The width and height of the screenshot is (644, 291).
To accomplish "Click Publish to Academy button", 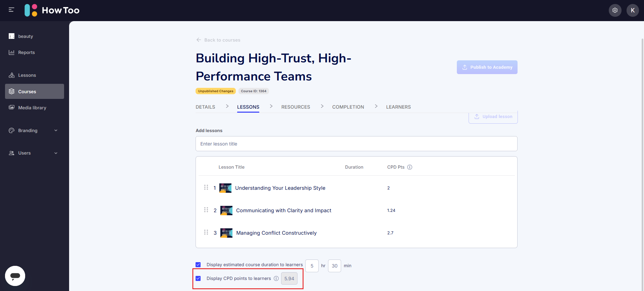I will point(487,67).
